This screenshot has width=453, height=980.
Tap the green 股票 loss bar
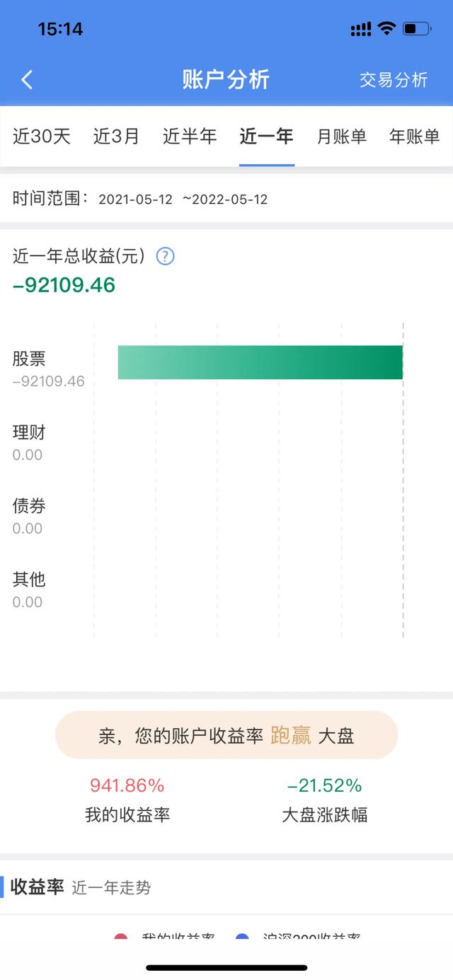[260, 362]
